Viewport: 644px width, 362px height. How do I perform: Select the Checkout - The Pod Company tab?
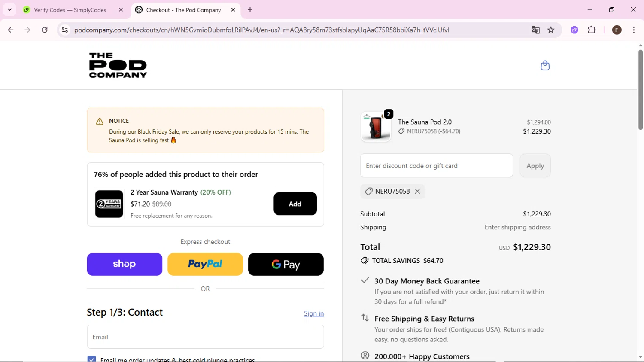[184, 10]
